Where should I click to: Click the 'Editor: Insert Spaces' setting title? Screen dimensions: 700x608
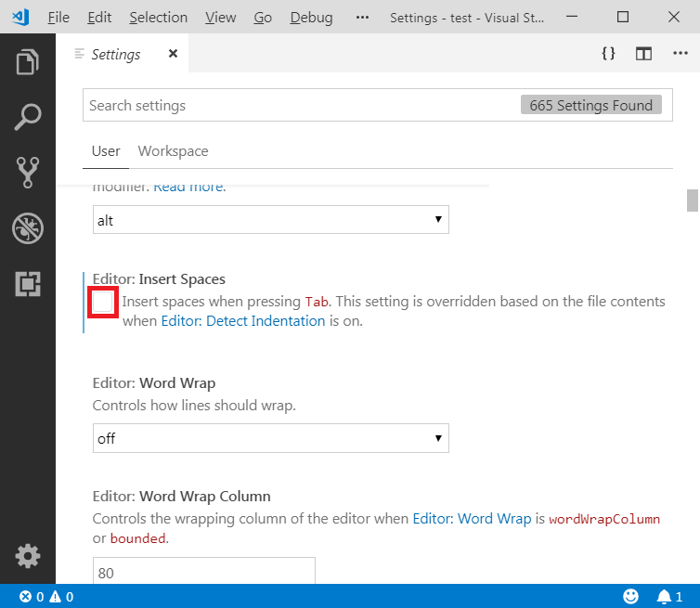coord(159,279)
